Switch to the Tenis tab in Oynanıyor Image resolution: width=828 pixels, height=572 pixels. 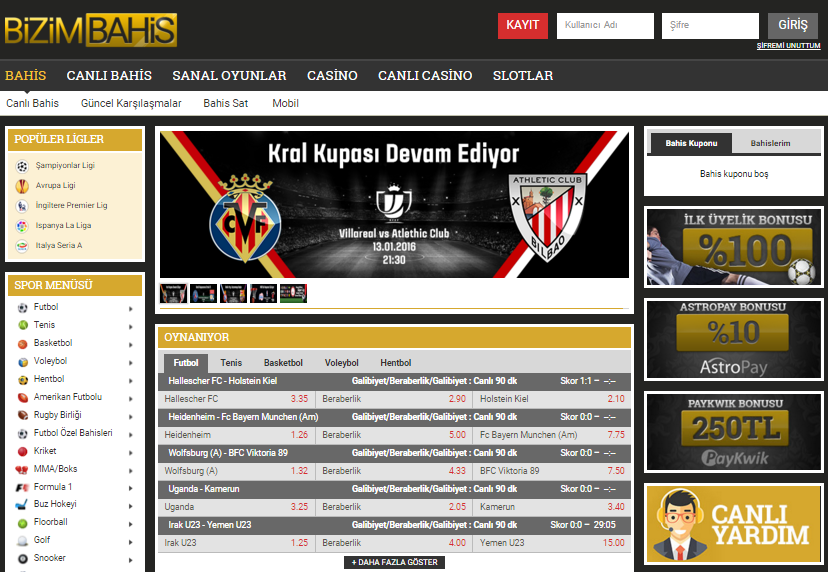231,363
